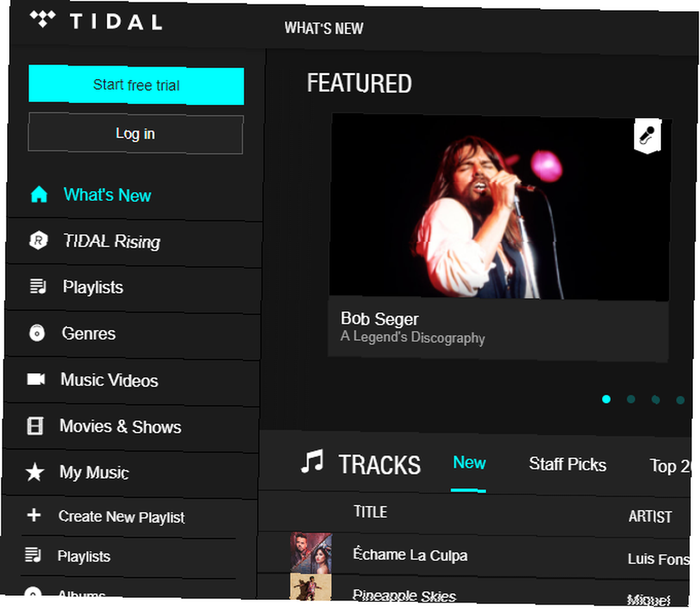This screenshot has height=609, width=700.
Task: Start the free trial
Action: pyautogui.click(x=136, y=85)
